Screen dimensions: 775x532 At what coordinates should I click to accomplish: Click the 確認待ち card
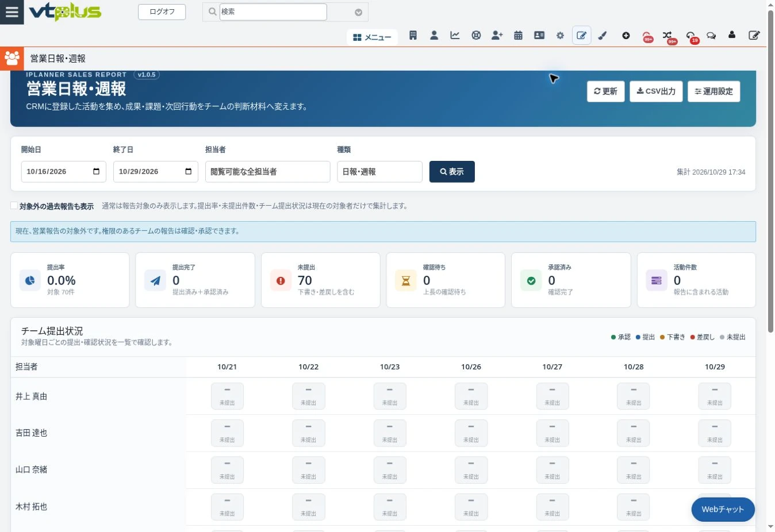(446, 280)
